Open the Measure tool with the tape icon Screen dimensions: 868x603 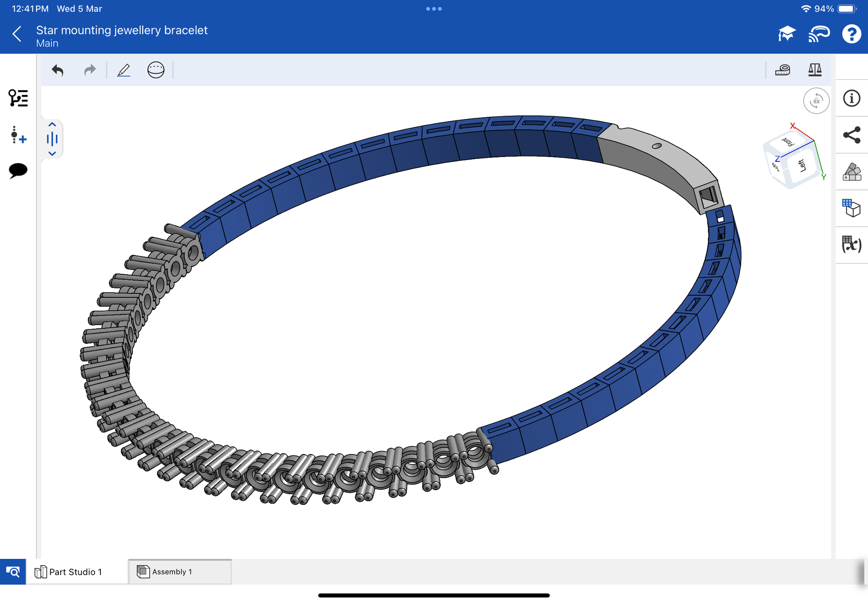coord(782,70)
